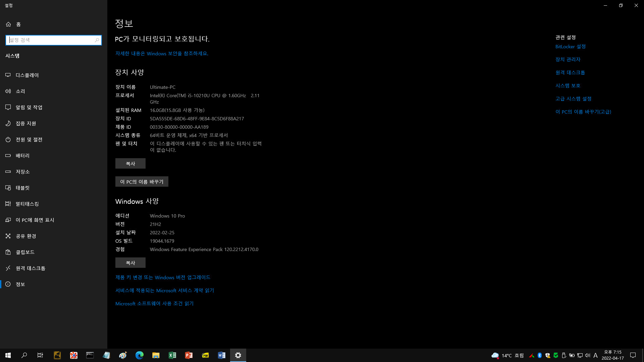Open 이 PC의 이름 바꾸기(고급) link
644x362 pixels.
pyautogui.click(x=583, y=112)
